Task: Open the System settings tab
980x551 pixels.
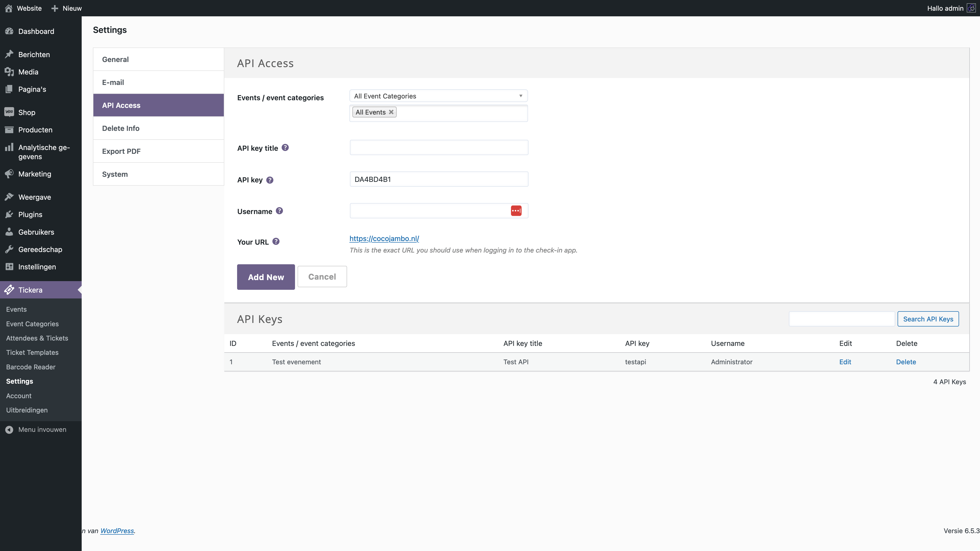Action: pos(158,174)
